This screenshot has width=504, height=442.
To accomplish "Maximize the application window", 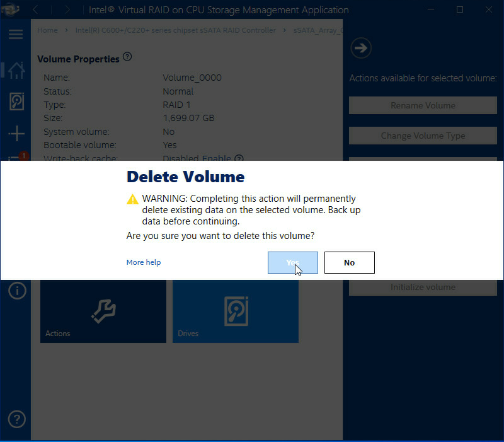I will [x=460, y=9].
